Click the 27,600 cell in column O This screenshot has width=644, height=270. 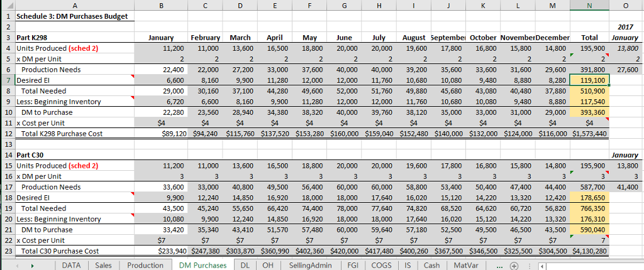626,69
